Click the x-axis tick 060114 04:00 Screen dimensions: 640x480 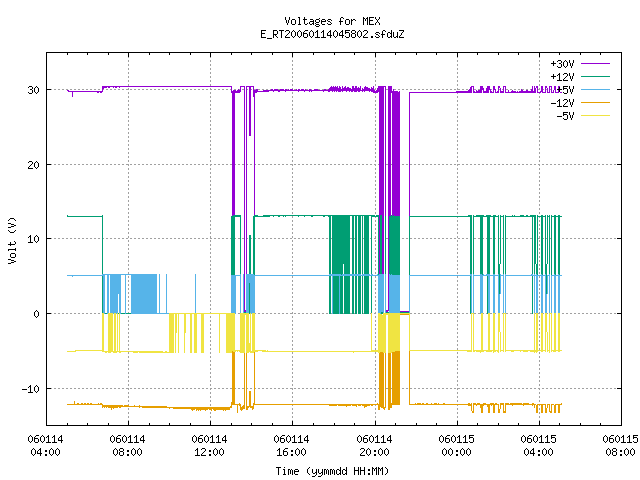pos(45,446)
